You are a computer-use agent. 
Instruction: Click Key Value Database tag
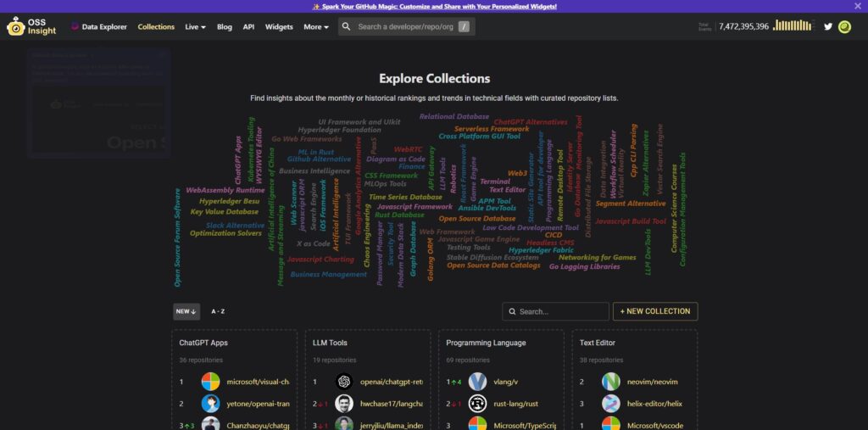tap(224, 212)
